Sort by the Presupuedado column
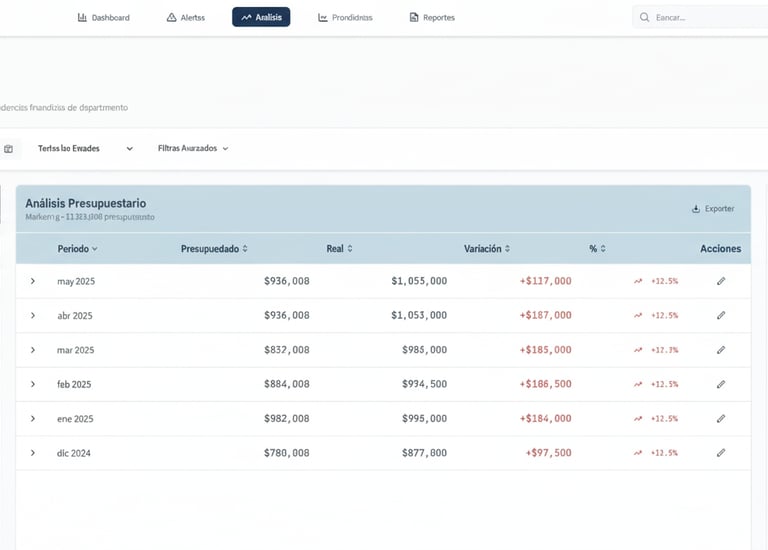768x550 pixels. click(214, 249)
